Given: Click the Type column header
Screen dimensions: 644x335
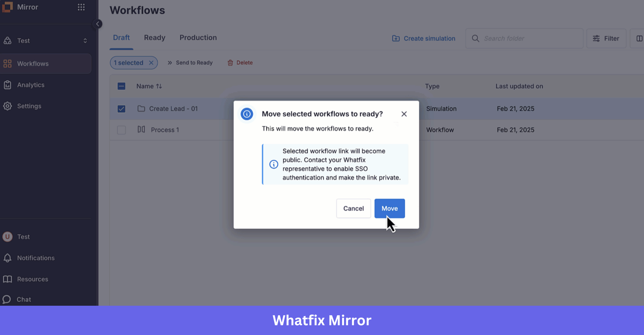Looking at the screenshot, I should click(x=432, y=86).
